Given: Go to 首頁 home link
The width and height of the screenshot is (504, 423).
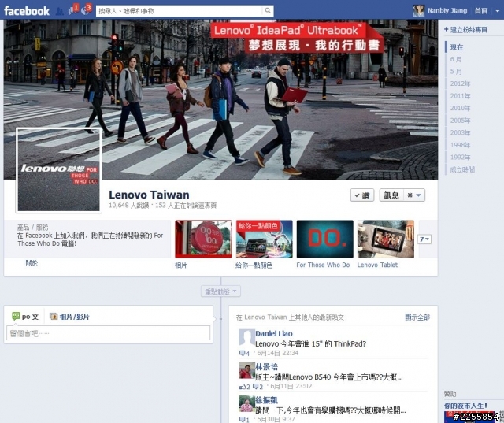Looking at the screenshot, I should pyautogui.click(x=481, y=11).
